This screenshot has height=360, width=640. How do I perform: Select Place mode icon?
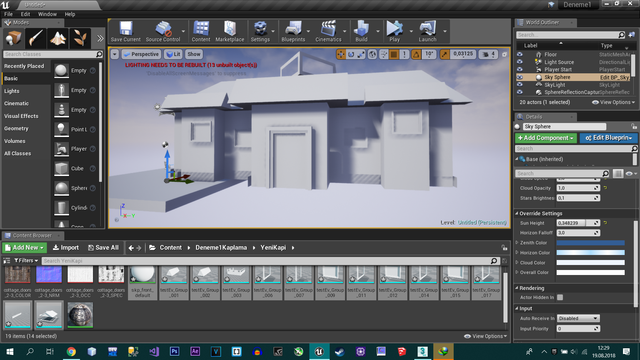tap(13, 38)
